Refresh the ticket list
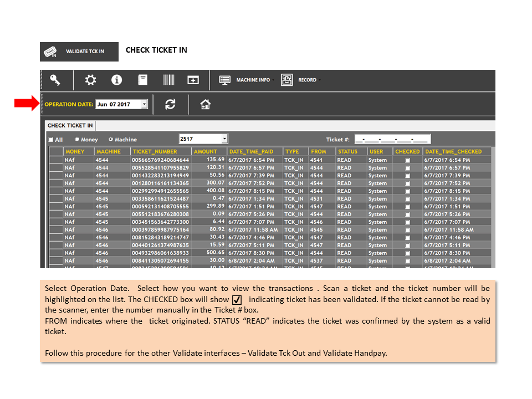Image resolution: width=532 pixels, height=399 pixels. pyautogui.click(x=170, y=104)
